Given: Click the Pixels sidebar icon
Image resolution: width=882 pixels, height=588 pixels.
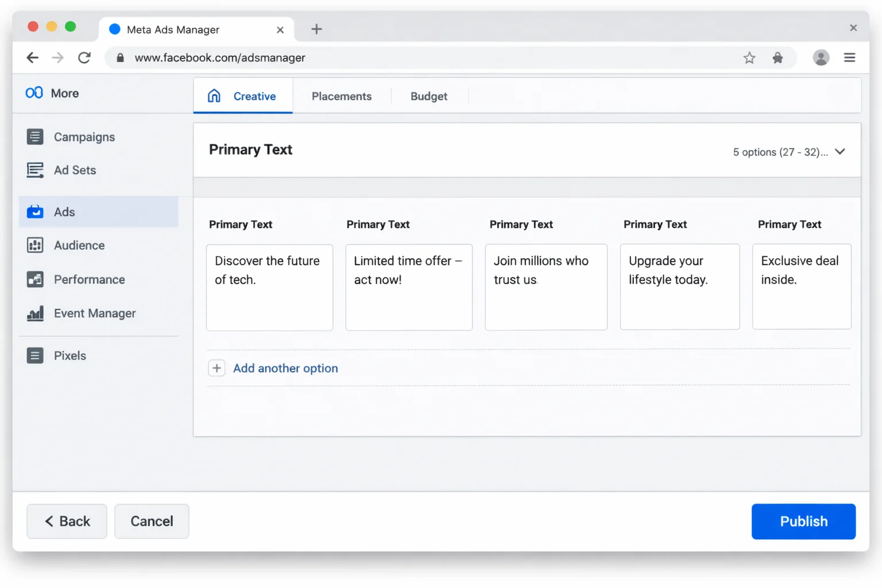Looking at the screenshot, I should point(35,355).
